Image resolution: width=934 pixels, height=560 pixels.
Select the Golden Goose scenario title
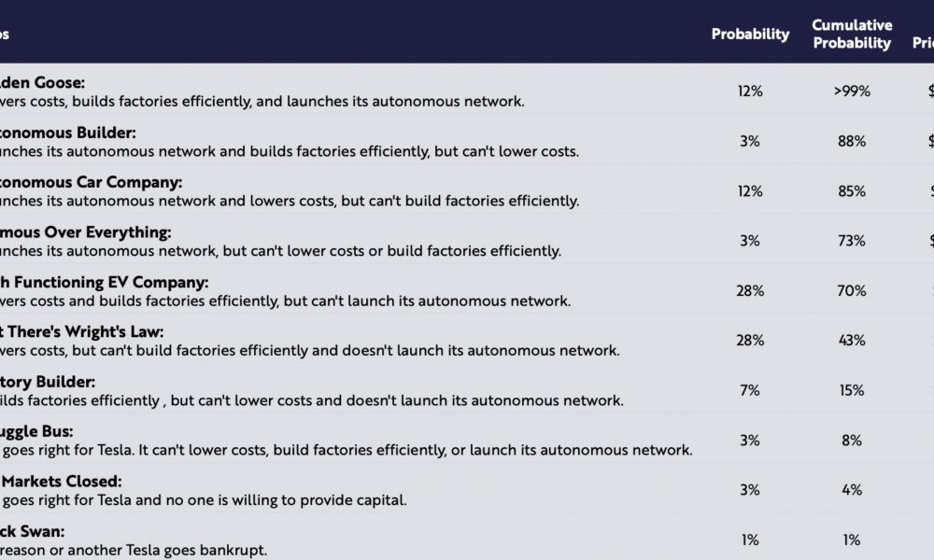click(42, 82)
